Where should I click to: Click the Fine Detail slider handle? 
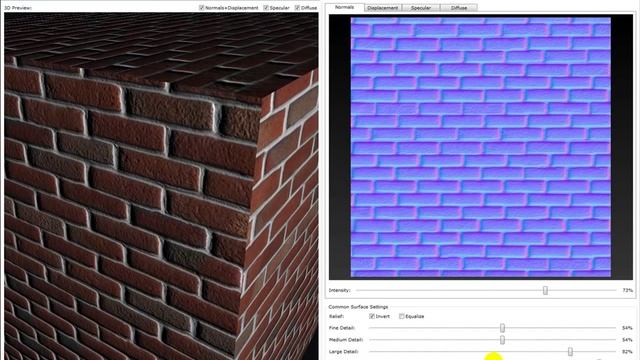coord(502,328)
